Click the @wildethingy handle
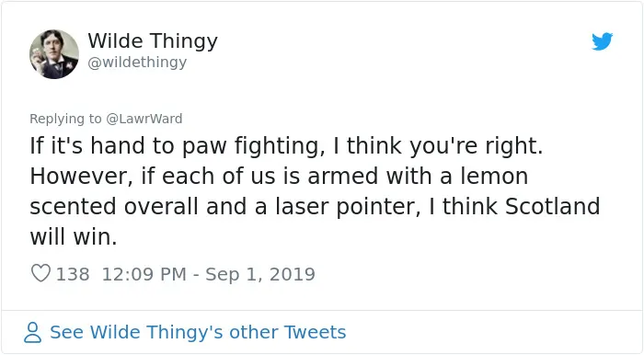The height and width of the screenshot is (355, 644). [137, 62]
